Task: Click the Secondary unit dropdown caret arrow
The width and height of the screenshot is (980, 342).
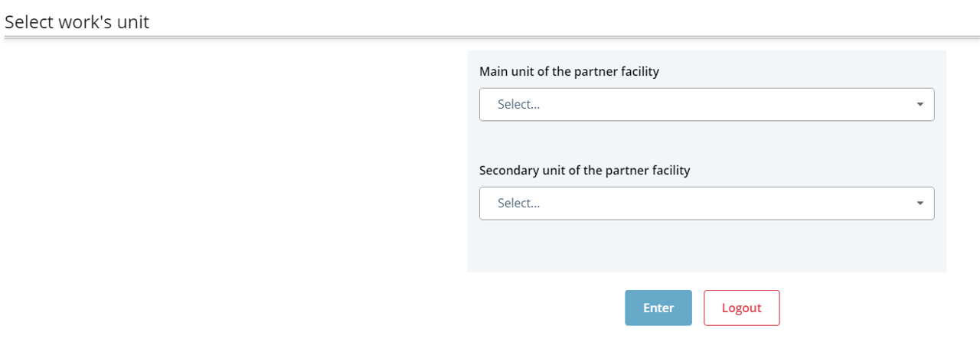Action: click(x=920, y=204)
